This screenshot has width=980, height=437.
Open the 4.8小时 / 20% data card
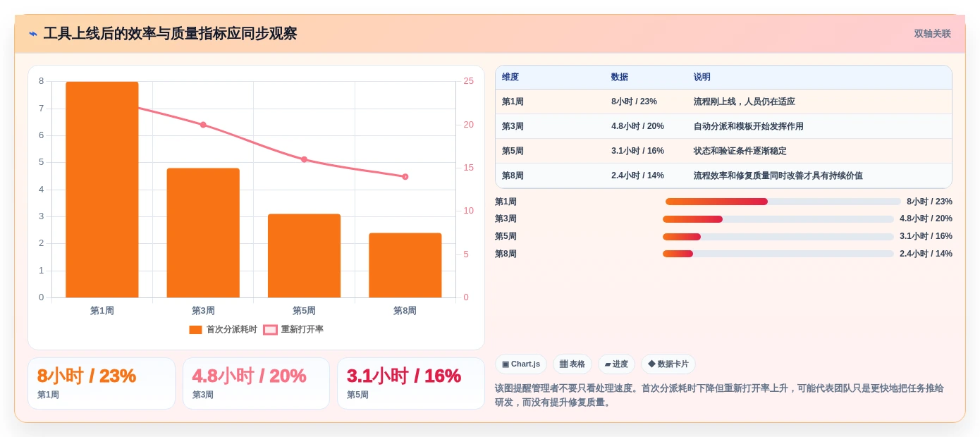coord(256,383)
